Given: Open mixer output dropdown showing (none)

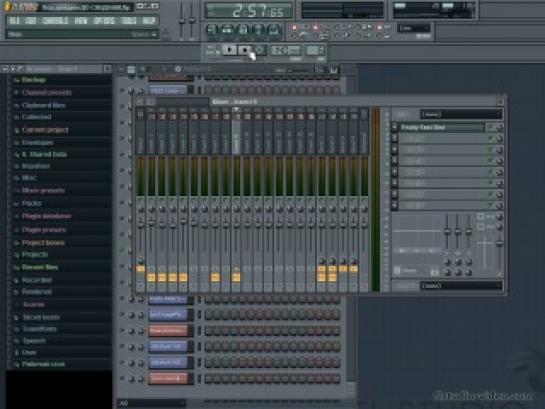Looking at the screenshot, I should coord(461,286).
